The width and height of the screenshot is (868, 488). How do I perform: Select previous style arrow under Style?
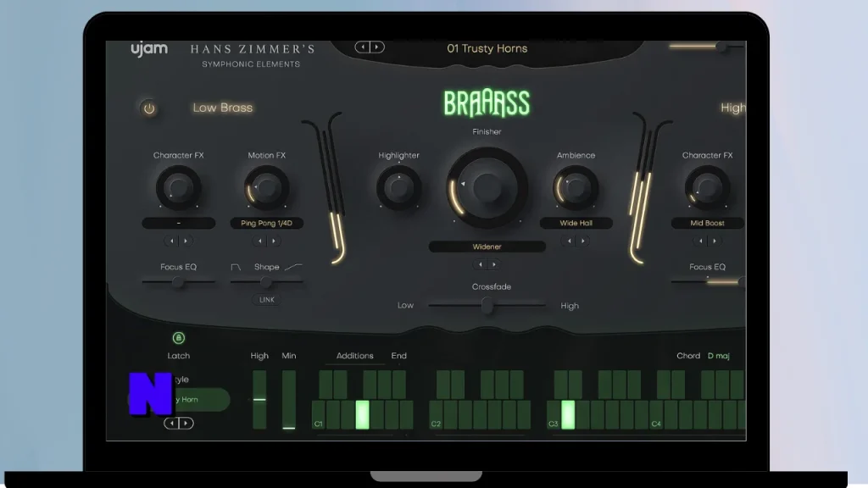171,424
